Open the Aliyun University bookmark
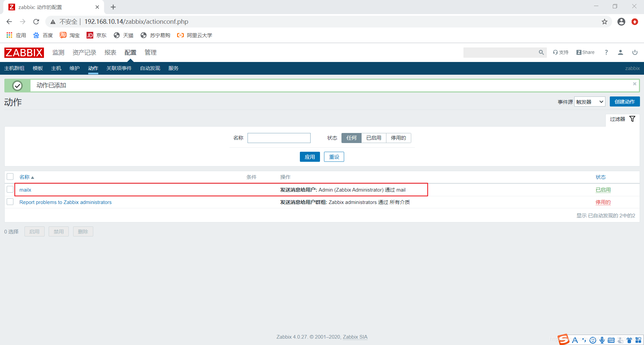 tap(195, 35)
